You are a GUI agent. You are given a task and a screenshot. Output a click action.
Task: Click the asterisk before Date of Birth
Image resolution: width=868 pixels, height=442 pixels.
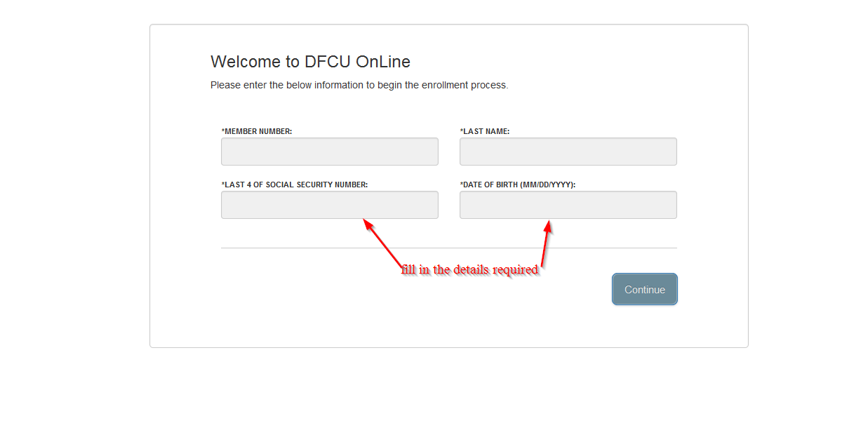[461, 184]
